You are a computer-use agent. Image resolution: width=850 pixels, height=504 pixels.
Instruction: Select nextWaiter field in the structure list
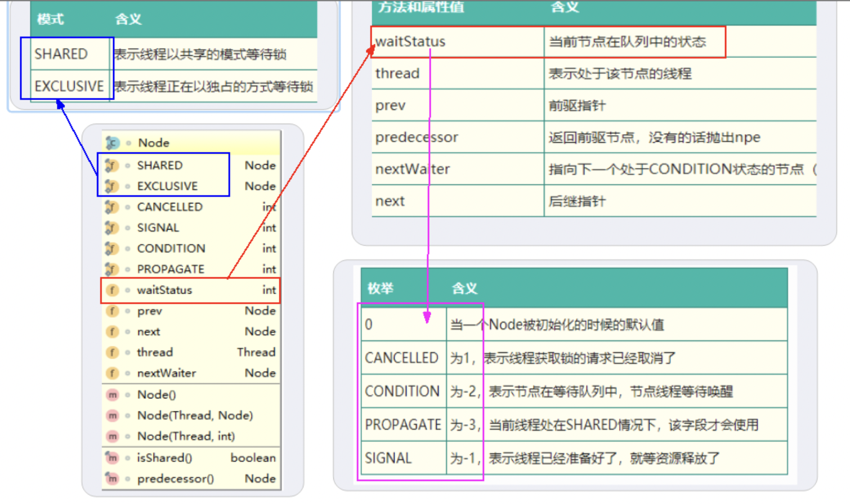pyautogui.click(x=191, y=373)
